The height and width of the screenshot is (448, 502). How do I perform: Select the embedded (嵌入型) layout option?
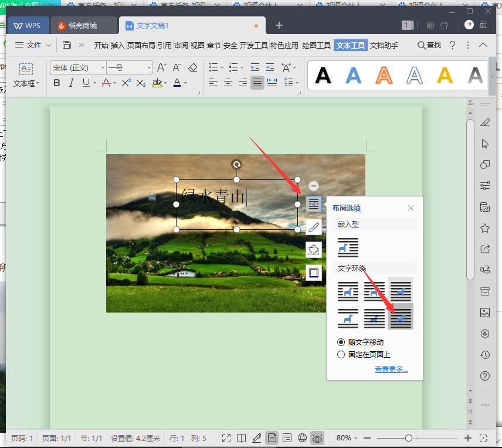click(348, 247)
